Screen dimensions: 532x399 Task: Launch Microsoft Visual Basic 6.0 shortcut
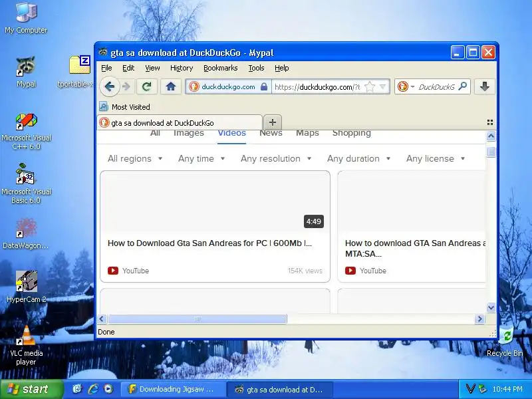pos(26,184)
